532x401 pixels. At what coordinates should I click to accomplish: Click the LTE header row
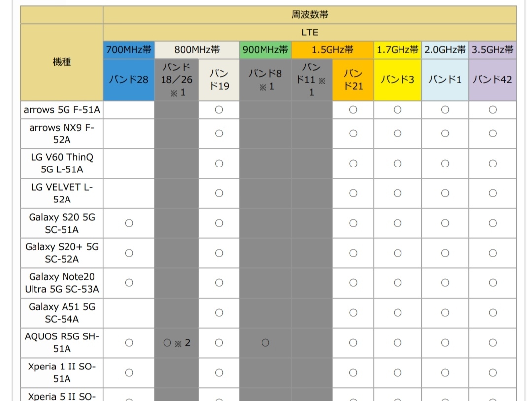coord(309,33)
